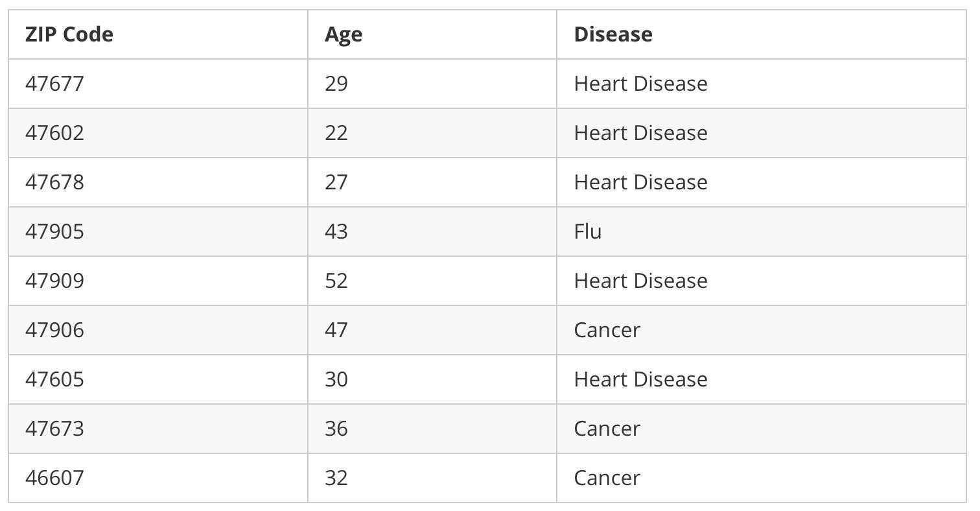The height and width of the screenshot is (511, 980).
Task: Click the age 52 cell
Action: click(x=336, y=281)
